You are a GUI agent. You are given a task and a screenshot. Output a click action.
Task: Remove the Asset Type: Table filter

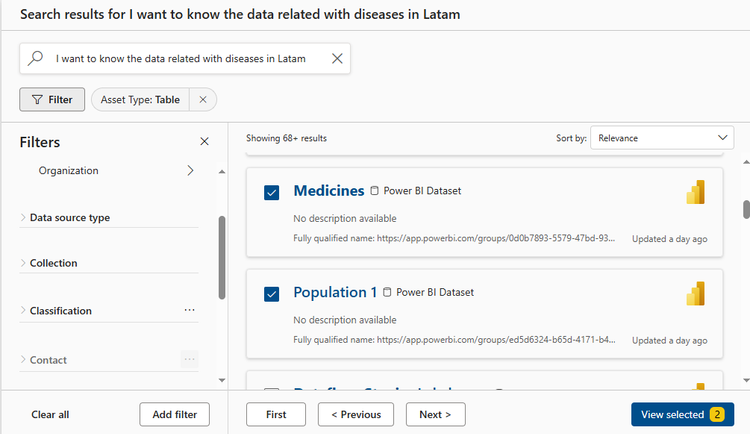[x=203, y=100]
